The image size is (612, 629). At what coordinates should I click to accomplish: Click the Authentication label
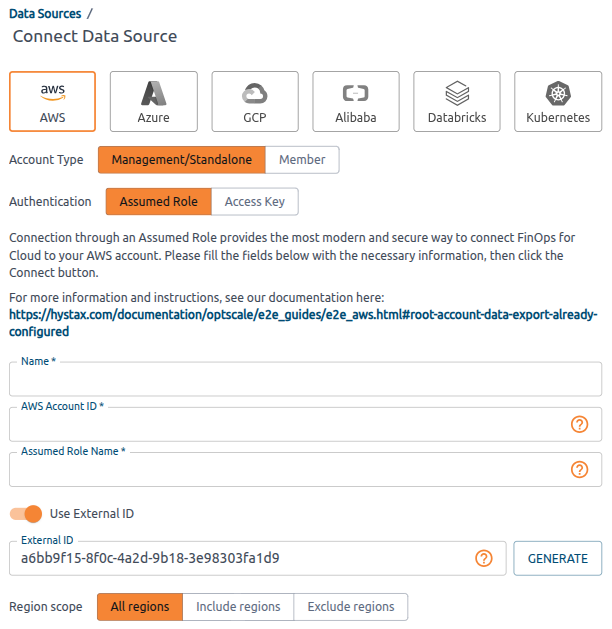(50, 201)
